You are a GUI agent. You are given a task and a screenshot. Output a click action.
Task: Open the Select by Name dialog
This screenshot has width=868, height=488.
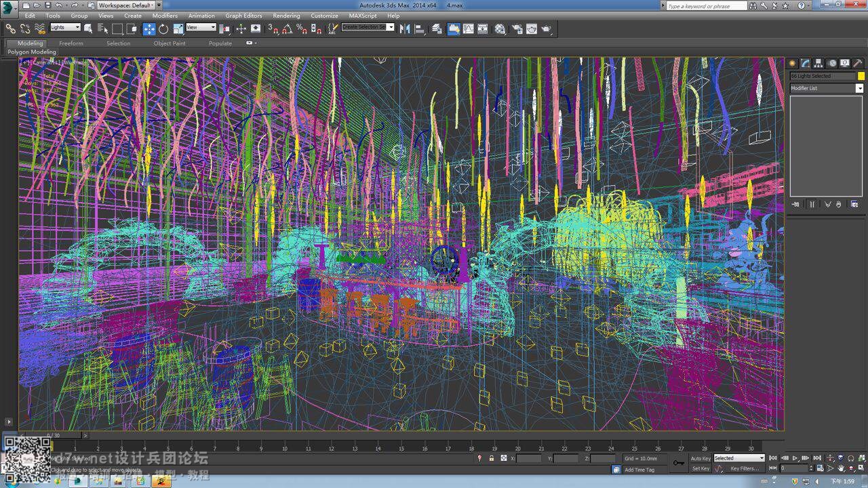point(102,28)
